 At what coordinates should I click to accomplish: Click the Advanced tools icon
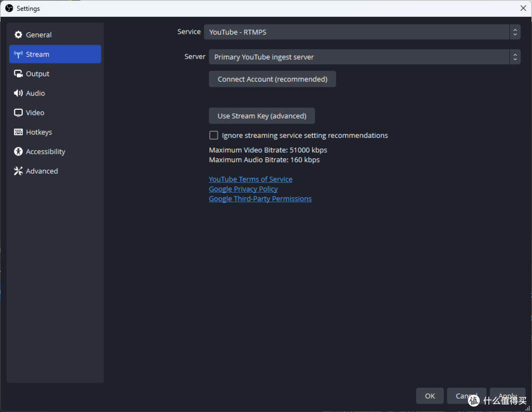18,171
